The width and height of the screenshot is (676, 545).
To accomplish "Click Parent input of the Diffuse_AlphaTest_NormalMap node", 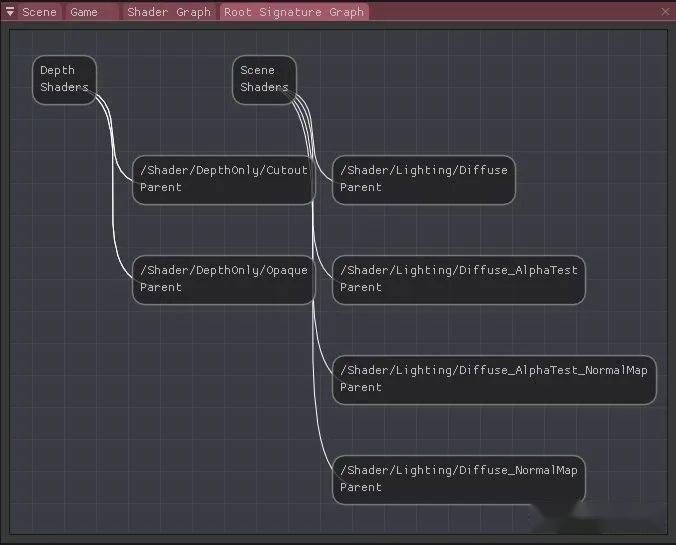I will tap(361, 387).
